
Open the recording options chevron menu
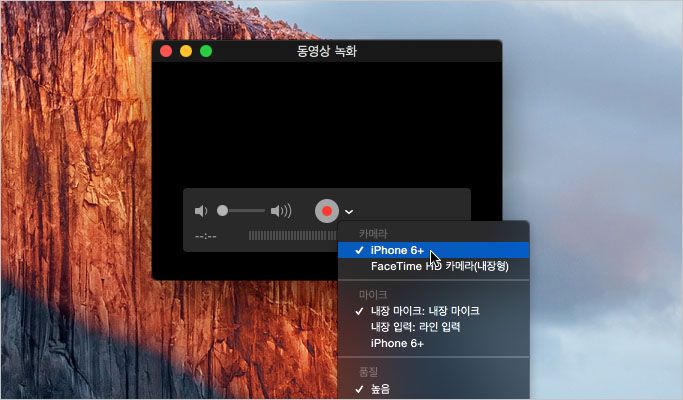point(349,212)
